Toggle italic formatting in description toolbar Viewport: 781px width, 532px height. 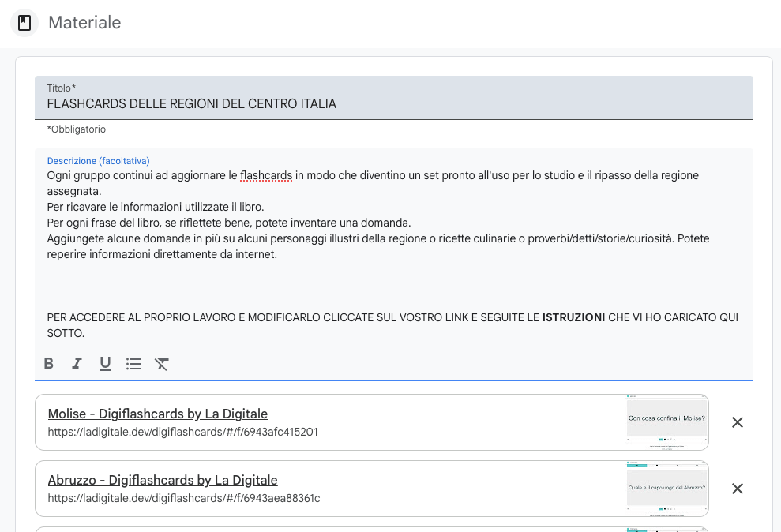tap(77, 364)
